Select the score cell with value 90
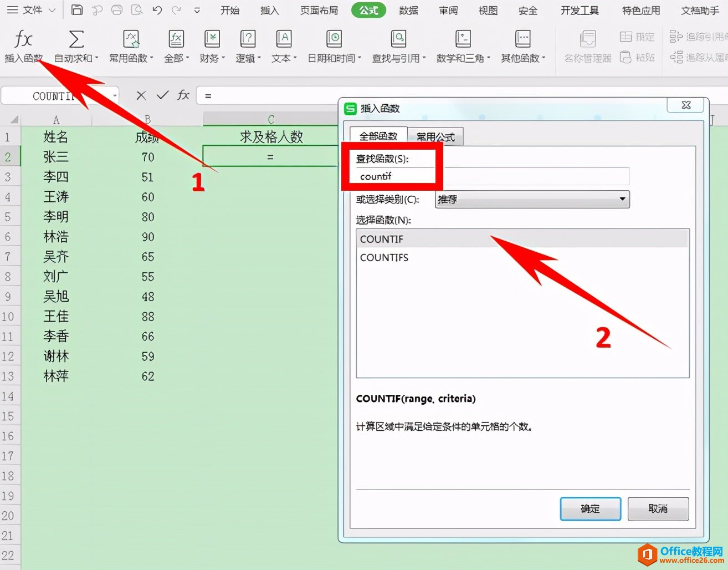The image size is (728, 570). (x=147, y=237)
